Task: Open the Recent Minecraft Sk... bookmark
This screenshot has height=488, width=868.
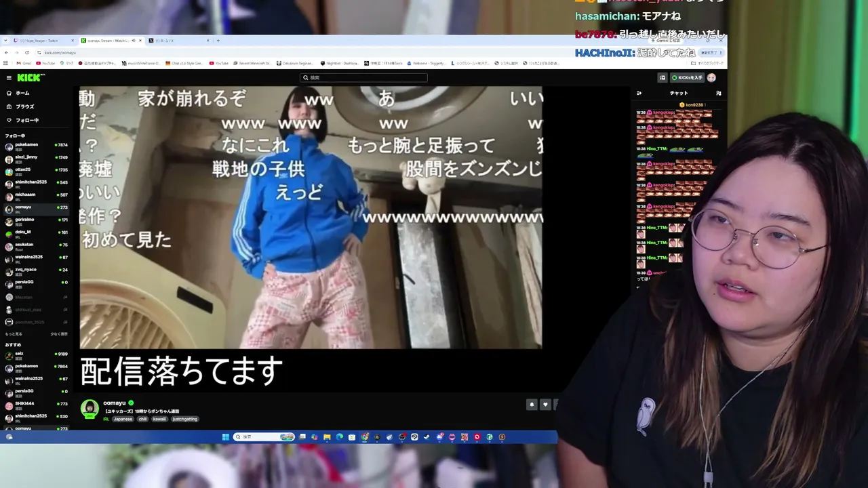Action: pyautogui.click(x=252, y=63)
